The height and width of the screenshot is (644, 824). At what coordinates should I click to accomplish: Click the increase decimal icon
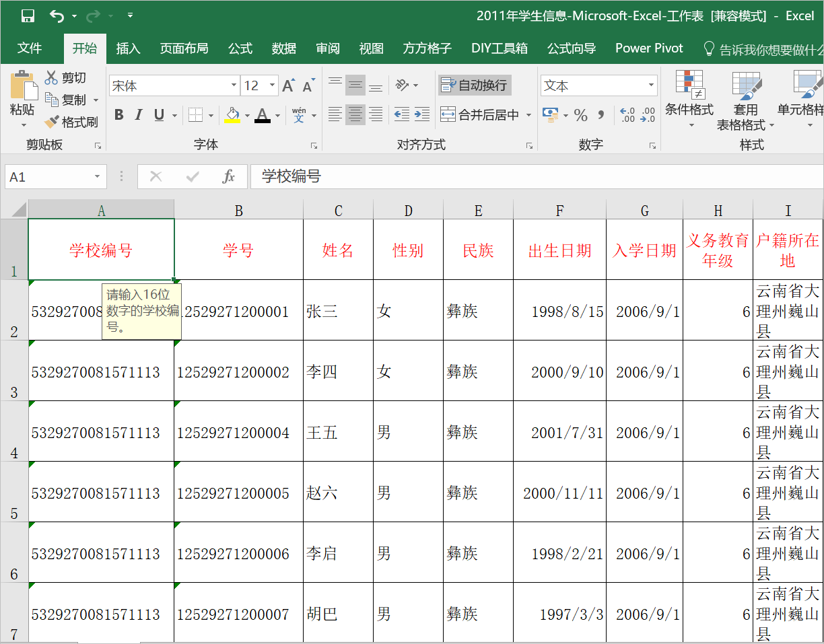coord(627,115)
